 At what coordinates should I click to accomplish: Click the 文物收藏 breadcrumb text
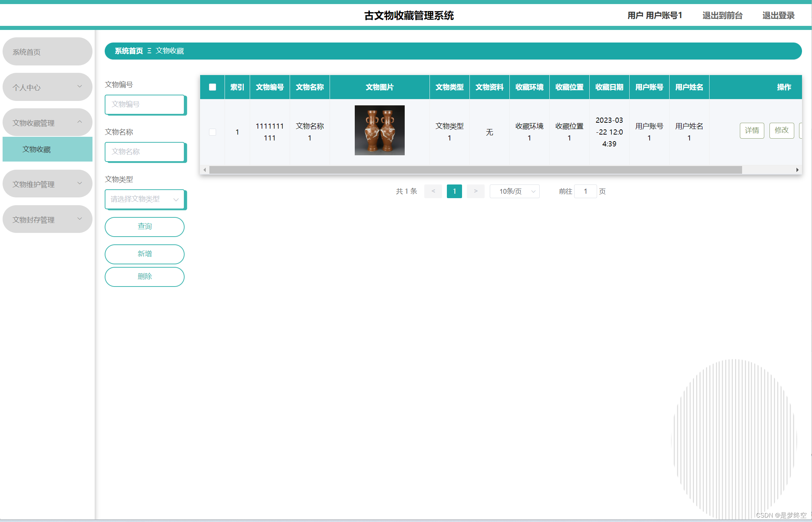coord(170,51)
